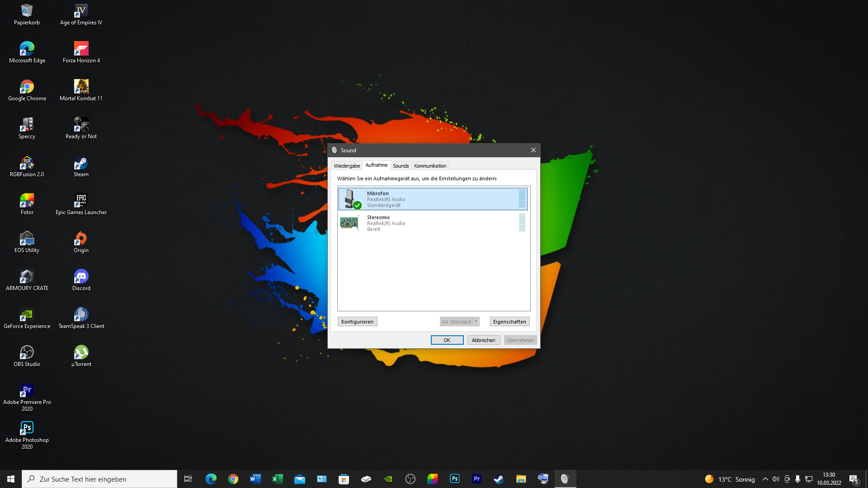Click the Photoshop icon in the taskbar
This screenshot has height=488, width=868.
coord(454,479)
